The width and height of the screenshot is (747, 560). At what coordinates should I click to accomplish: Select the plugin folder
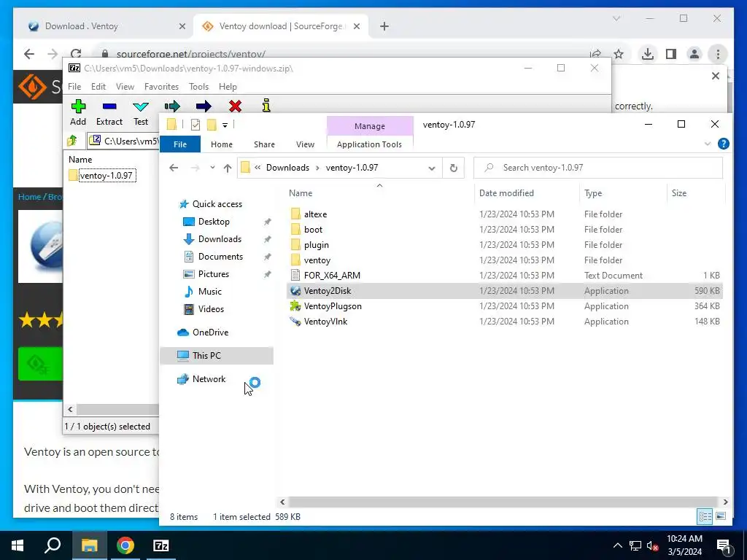pyautogui.click(x=505, y=245)
